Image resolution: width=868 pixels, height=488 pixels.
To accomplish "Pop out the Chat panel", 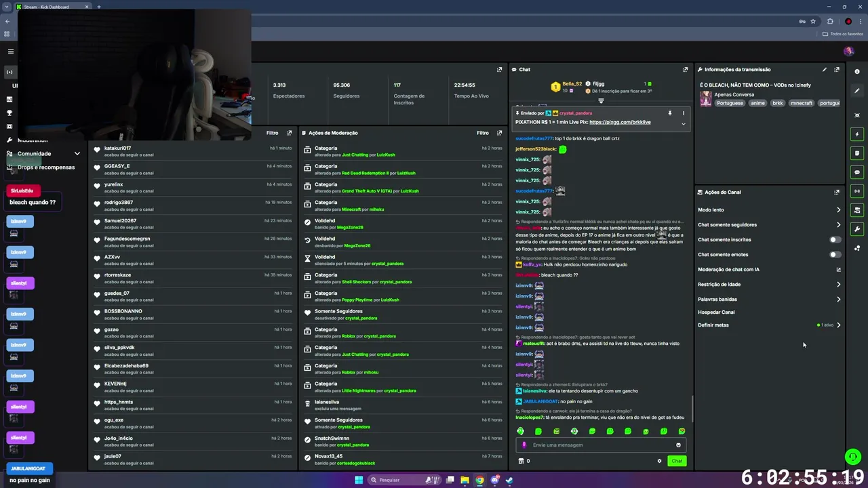I will 685,69.
